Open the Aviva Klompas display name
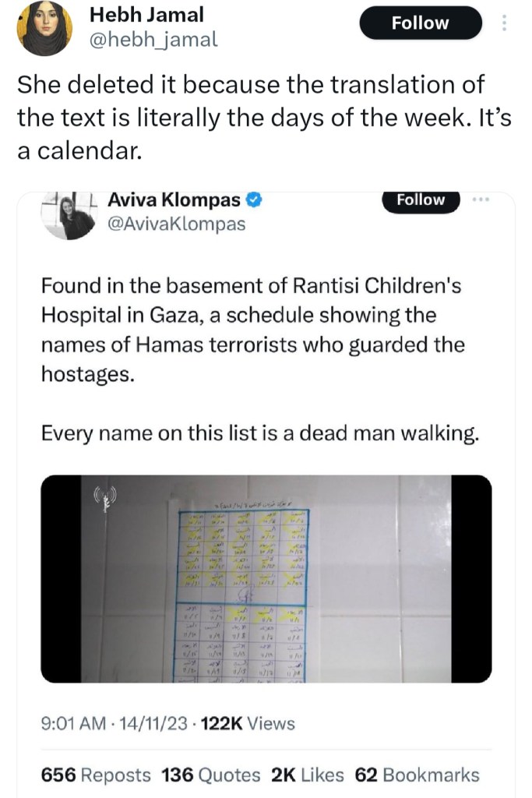 click(x=173, y=200)
